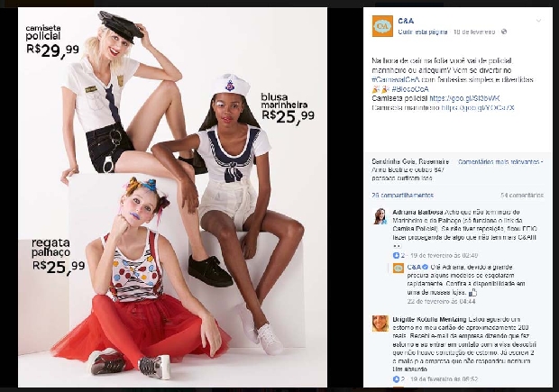559x392 pixels.
Task: Open the C&A page logo avatar
Action: tap(382, 26)
